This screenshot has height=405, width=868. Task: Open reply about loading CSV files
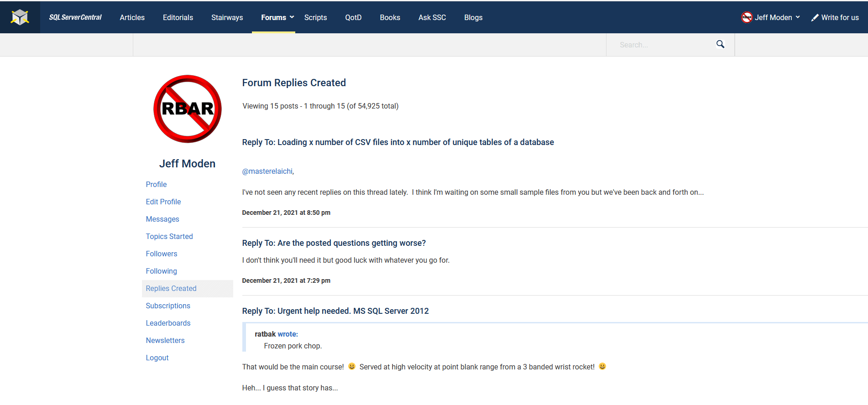click(398, 142)
